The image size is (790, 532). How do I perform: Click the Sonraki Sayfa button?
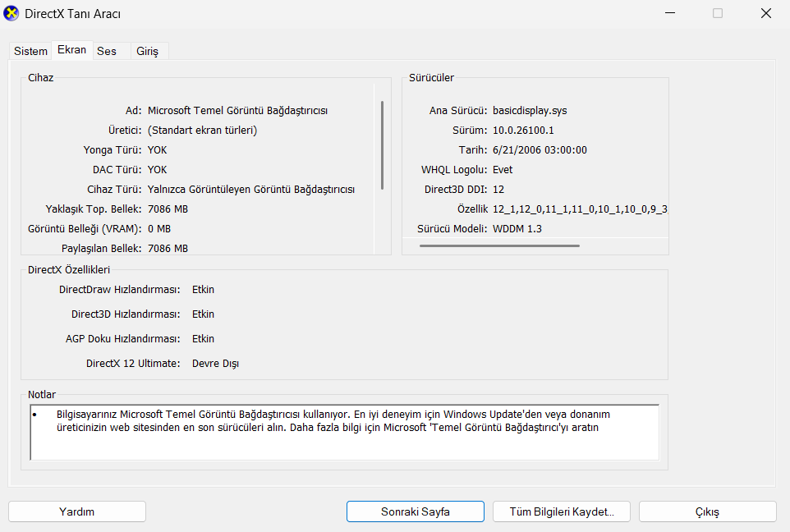416,511
